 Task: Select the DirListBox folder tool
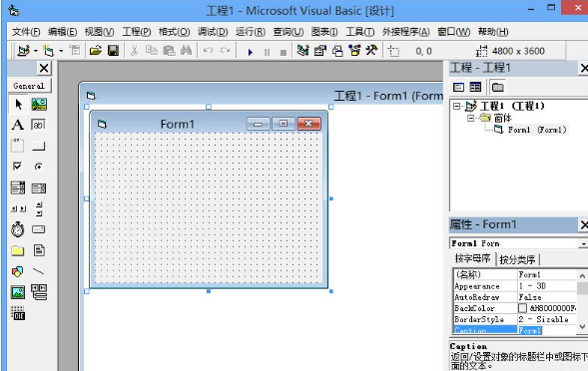tap(17, 250)
